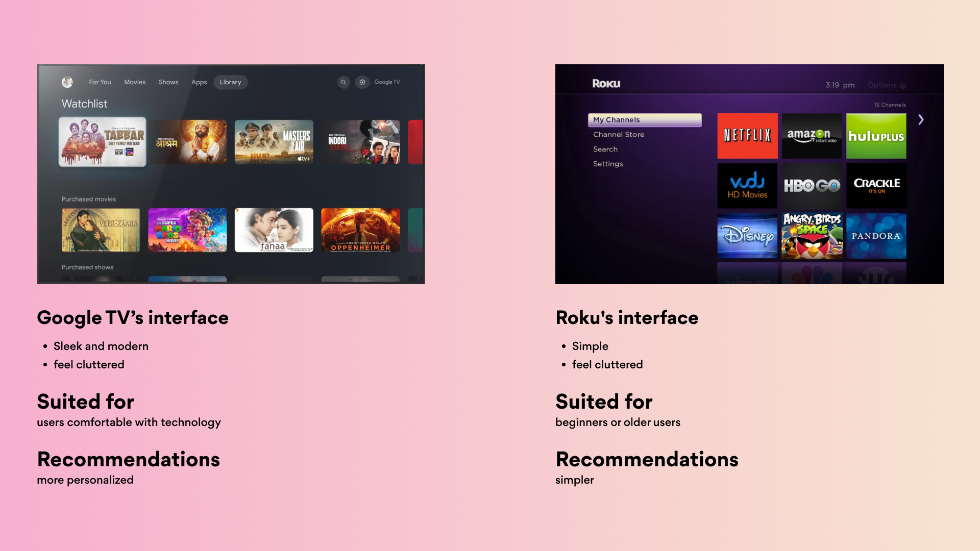The width and height of the screenshot is (980, 551).
Task: Open the Angry Birds Space tile
Action: point(812,236)
